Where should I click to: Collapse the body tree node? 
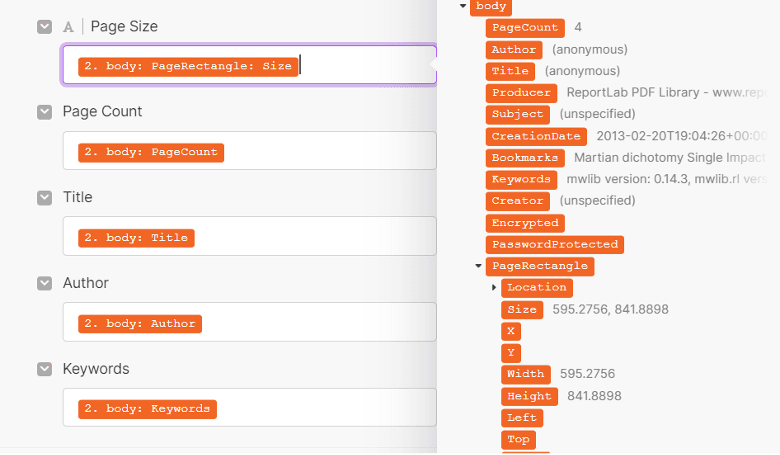463,6
